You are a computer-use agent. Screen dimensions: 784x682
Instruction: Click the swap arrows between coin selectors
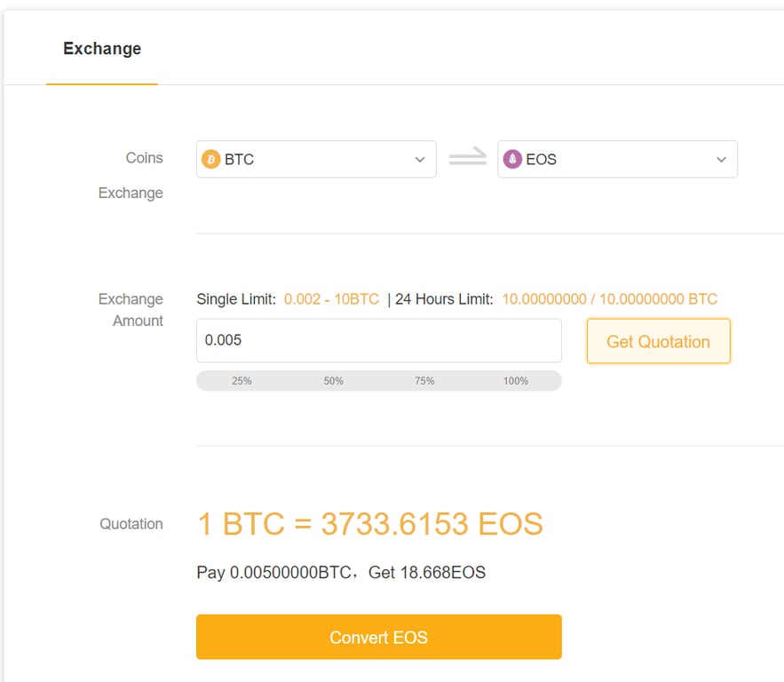click(467, 159)
